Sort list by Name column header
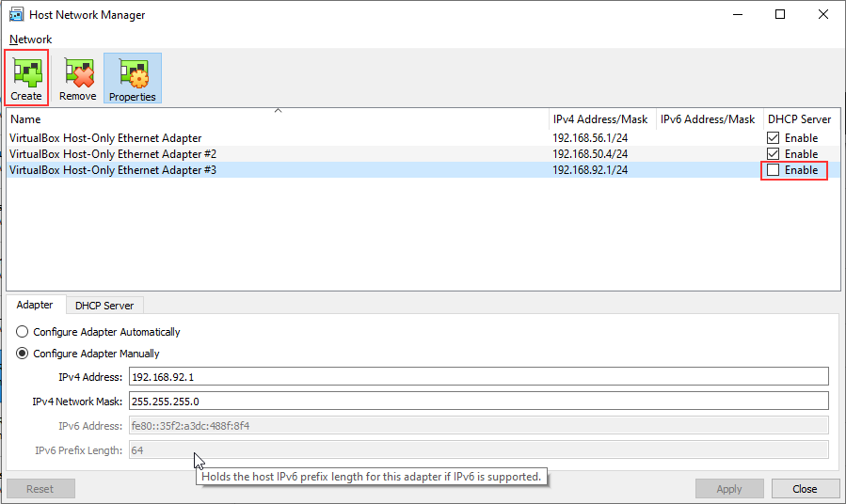846x504 pixels. (x=278, y=119)
